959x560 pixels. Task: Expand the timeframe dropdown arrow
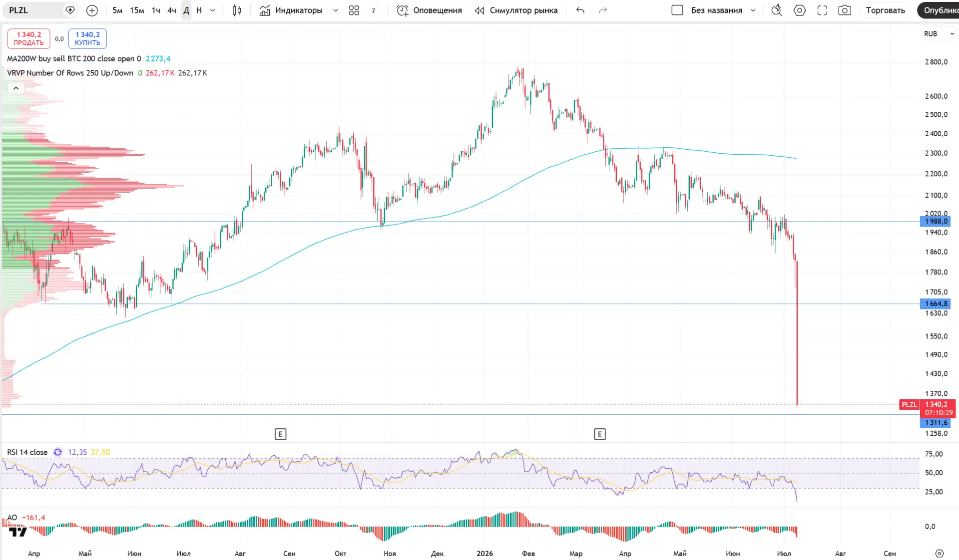tap(213, 10)
